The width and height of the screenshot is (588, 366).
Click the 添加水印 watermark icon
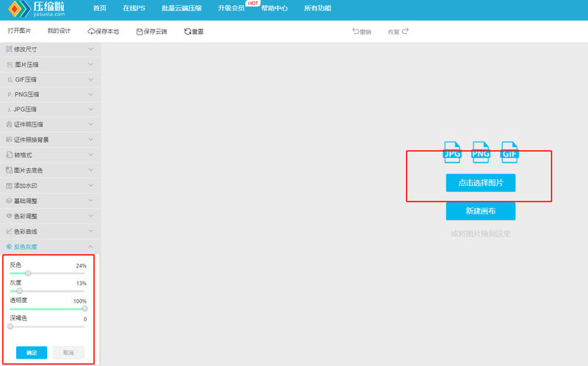[9, 186]
